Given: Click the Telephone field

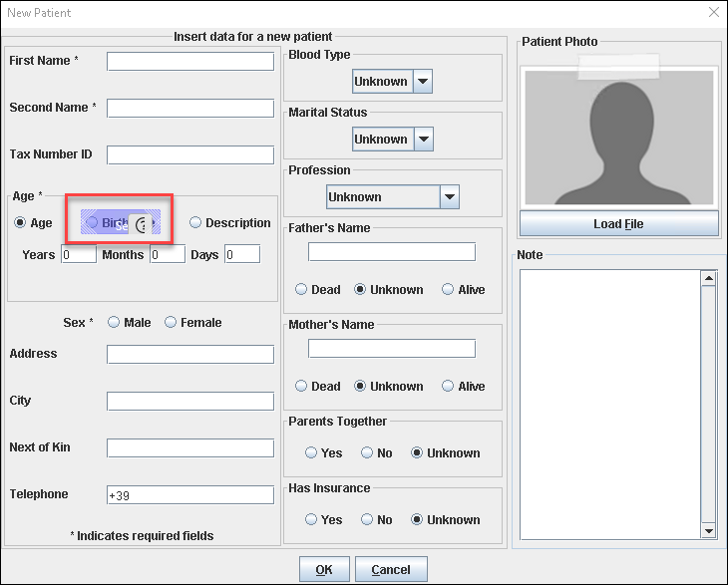Looking at the screenshot, I should click(x=189, y=495).
